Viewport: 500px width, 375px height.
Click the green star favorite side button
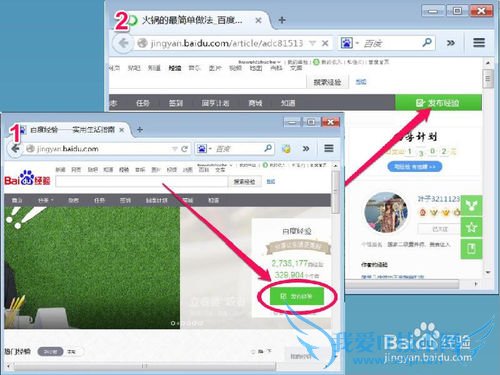[x=471, y=227]
